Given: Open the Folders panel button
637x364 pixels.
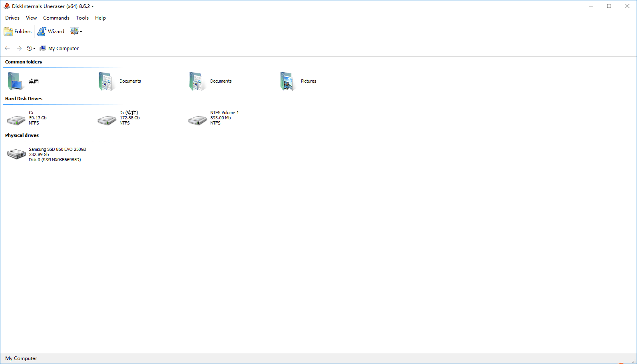Looking at the screenshot, I should point(18,32).
